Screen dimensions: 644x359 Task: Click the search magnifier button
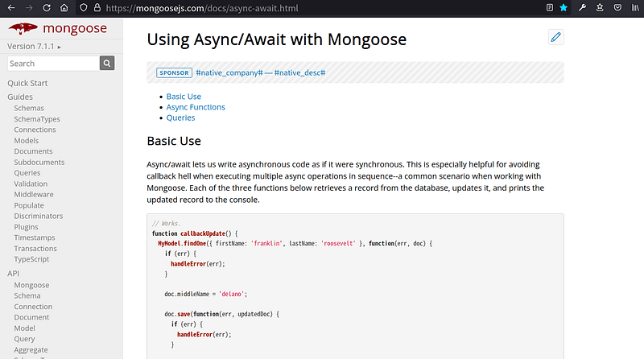107,64
